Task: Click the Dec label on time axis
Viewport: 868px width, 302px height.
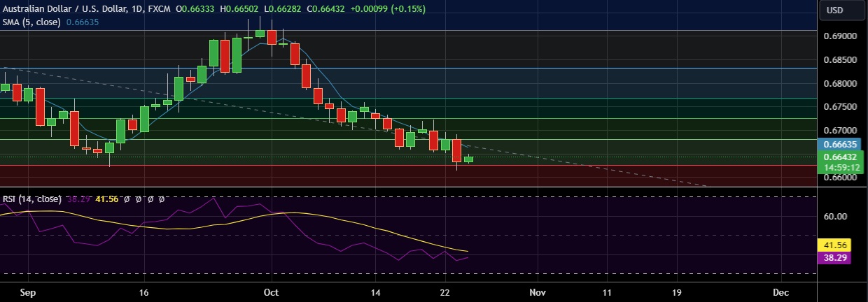Action: point(781,292)
